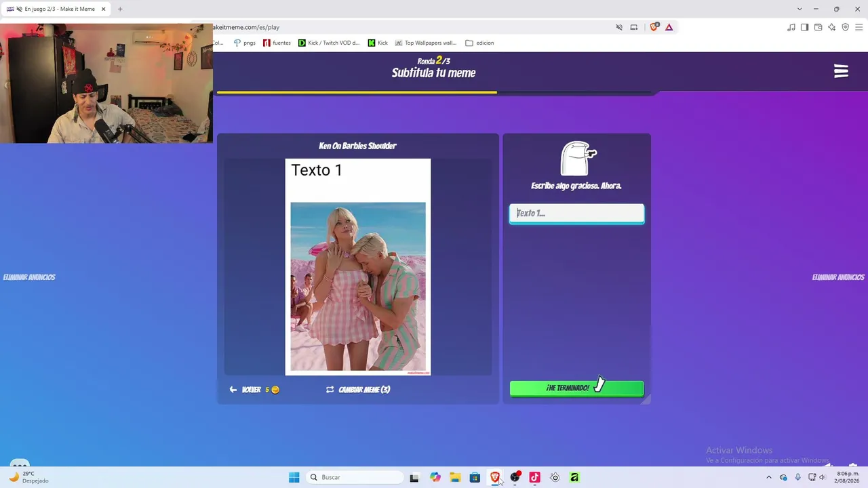This screenshot has height=488, width=868.
Task: Click Cambiar meme to swap the template
Action: (358, 390)
